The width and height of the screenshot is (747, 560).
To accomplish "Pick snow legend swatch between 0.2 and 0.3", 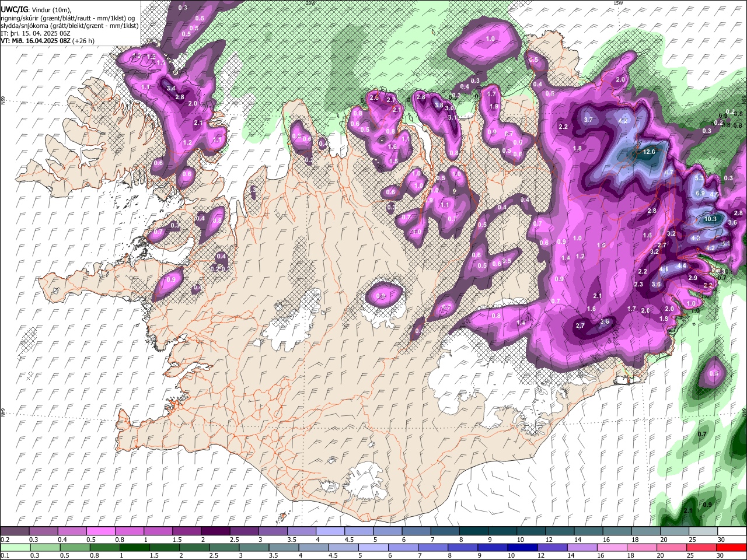I will click(x=15, y=531).
